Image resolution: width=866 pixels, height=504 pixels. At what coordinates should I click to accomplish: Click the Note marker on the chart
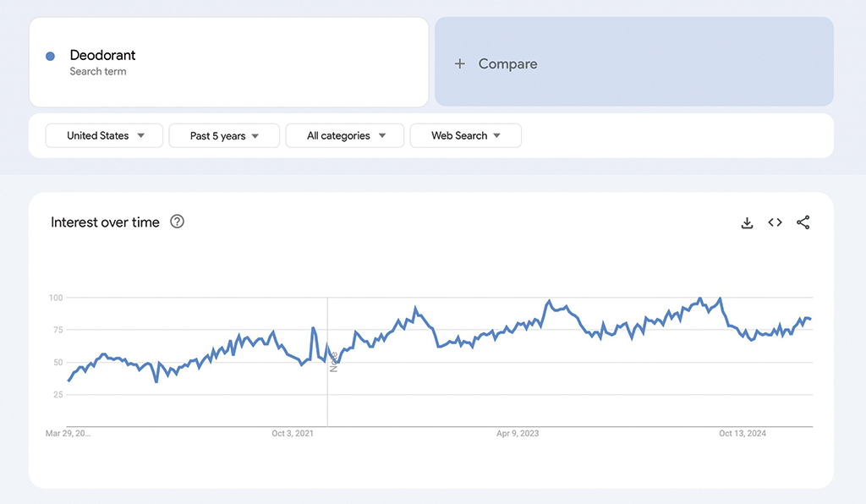(334, 361)
